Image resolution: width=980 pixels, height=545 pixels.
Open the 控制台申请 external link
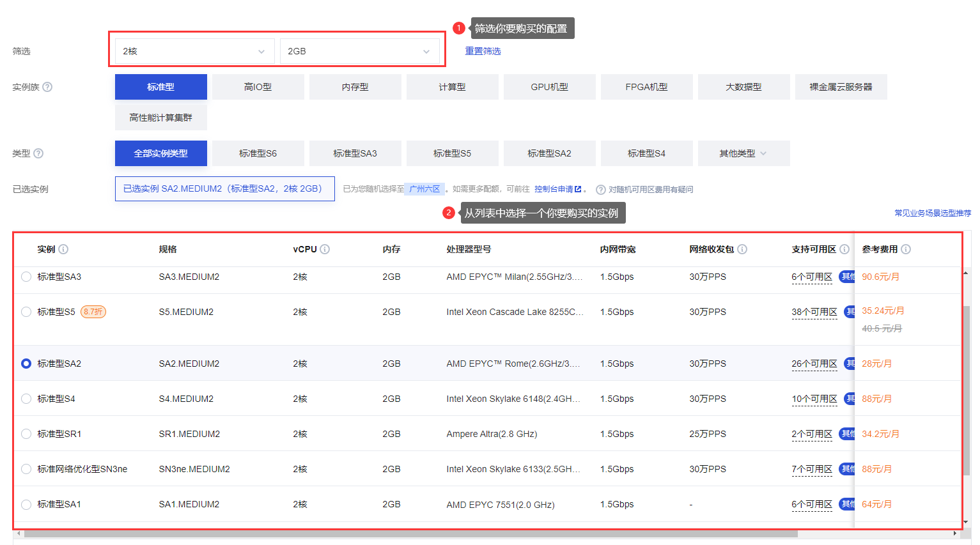click(558, 189)
